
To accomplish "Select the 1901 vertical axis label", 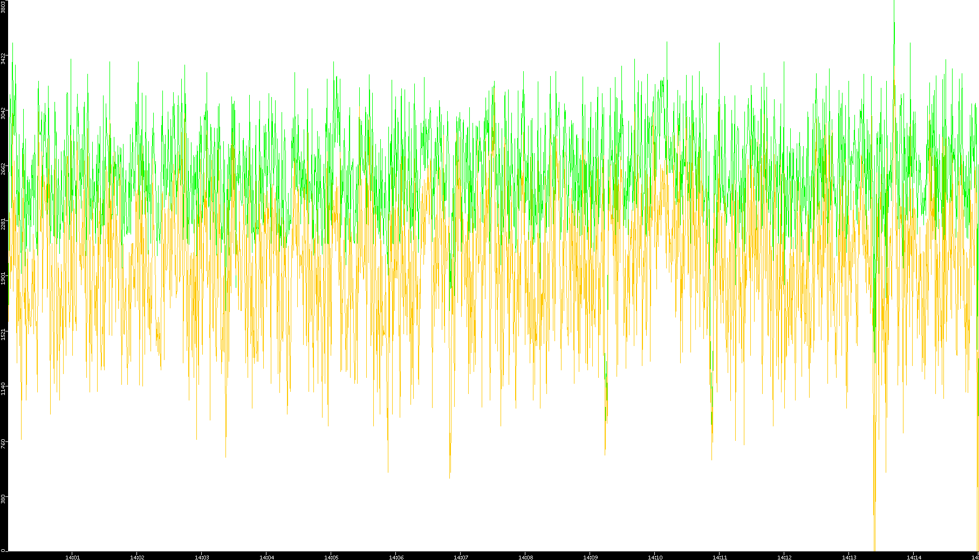I will click(3, 278).
